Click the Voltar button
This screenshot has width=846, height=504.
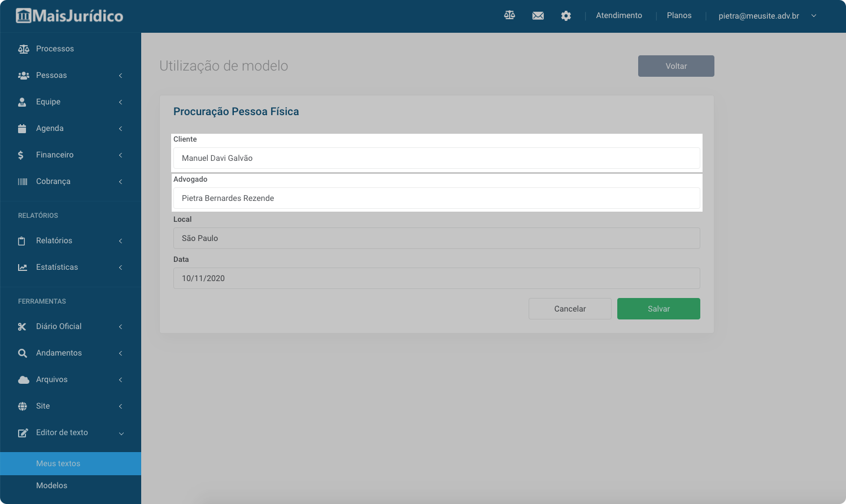[676, 66]
